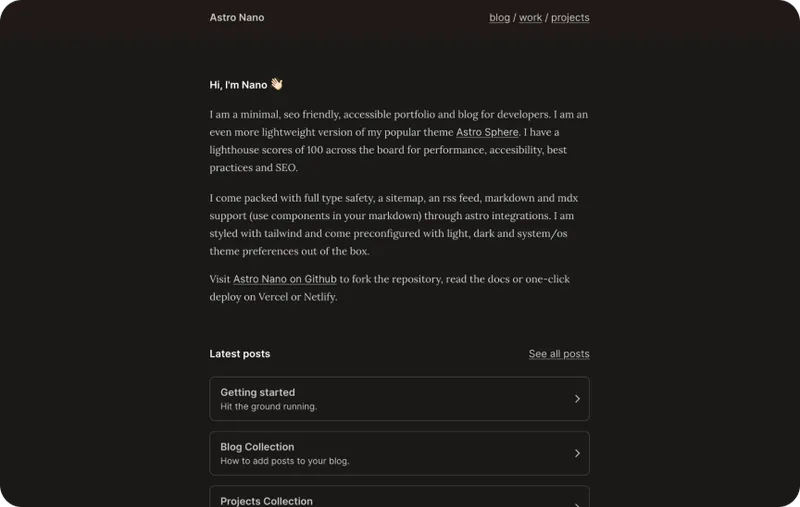Image resolution: width=800 pixels, height=507 pixels.
Task: Click the waving hand emoji
Action: (277, 85)
